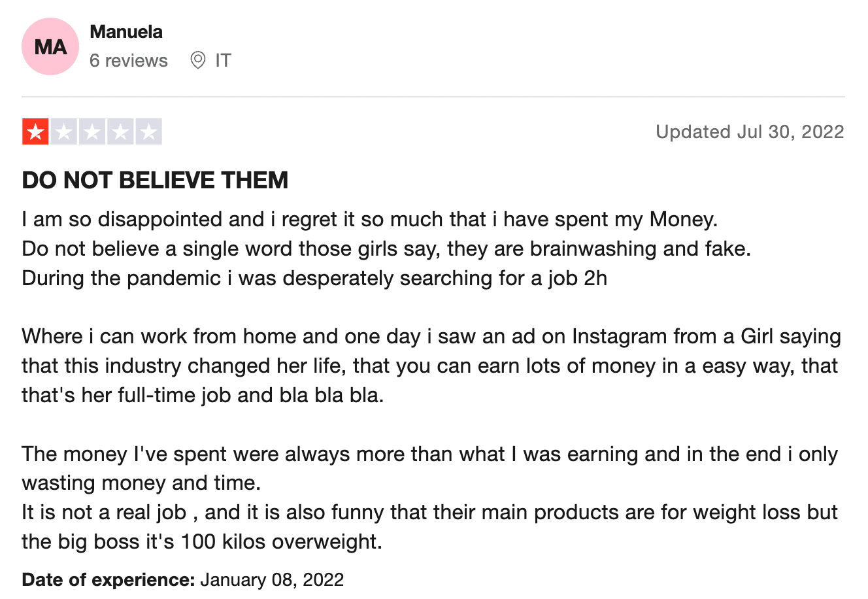The image size is (868, 599).
Task: Click the fourth grey rating star
Action: (120, 132)
